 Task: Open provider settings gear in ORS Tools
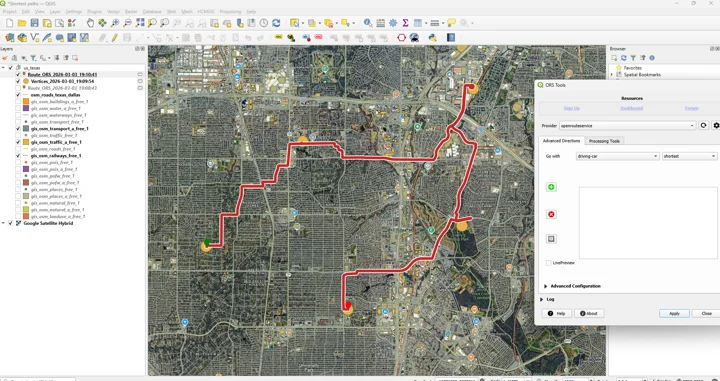coord(716,125)
